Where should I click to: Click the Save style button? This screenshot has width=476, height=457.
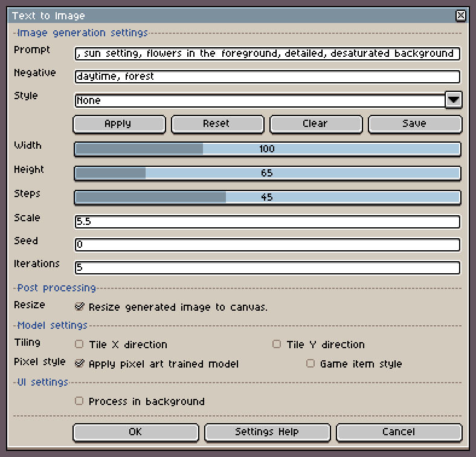pyautogui.click(x=414, y=123)
